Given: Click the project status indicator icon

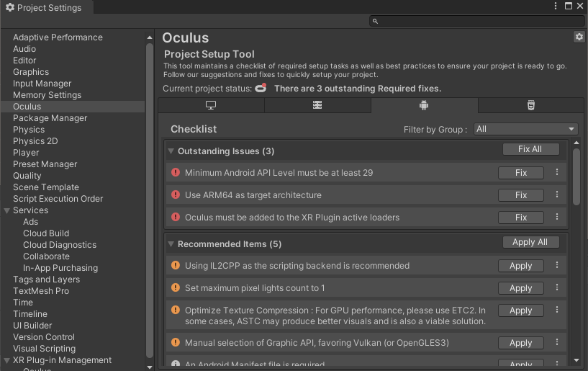Looking at the screenshot, I should pos(261,88).
